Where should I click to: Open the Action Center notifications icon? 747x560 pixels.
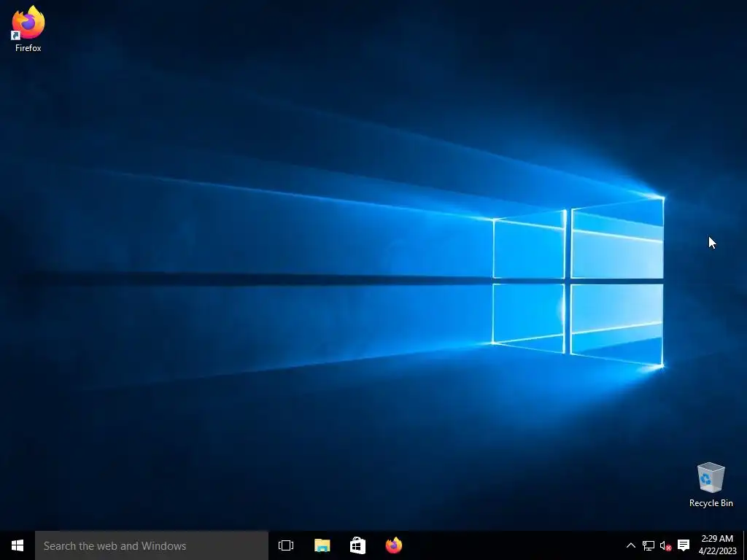pos(684,545)
